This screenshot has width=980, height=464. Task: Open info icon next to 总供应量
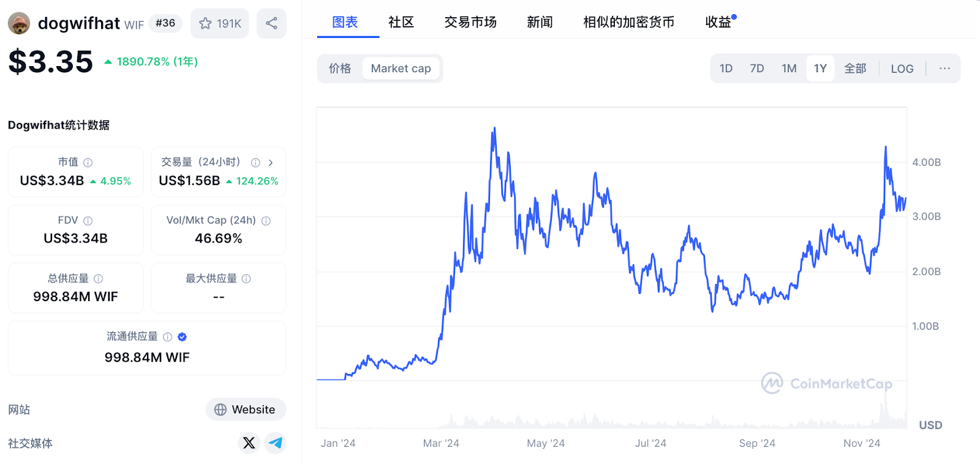pyautogui.click(x=98, y=279)
